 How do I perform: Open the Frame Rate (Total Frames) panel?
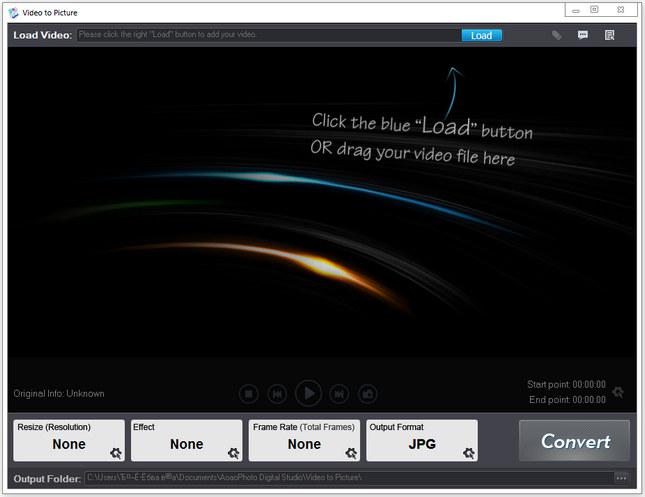tap(304, 440)
